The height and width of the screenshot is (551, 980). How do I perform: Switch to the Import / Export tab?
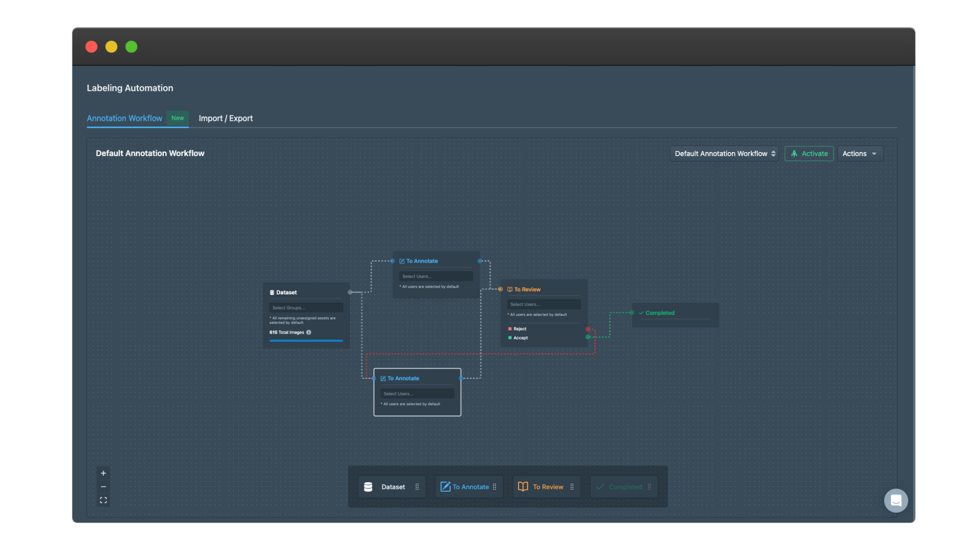click(226, 118)
